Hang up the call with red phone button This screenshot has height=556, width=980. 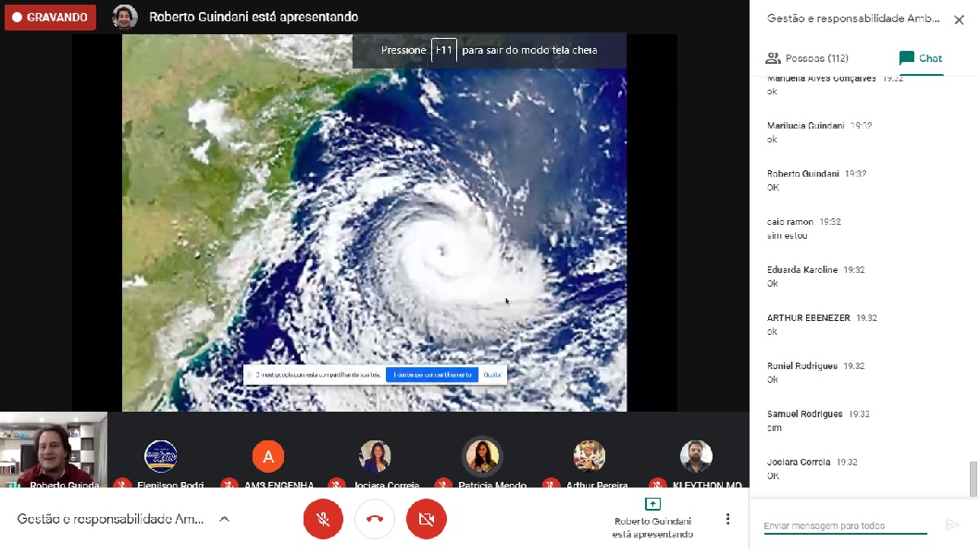(x=375, y=519)
